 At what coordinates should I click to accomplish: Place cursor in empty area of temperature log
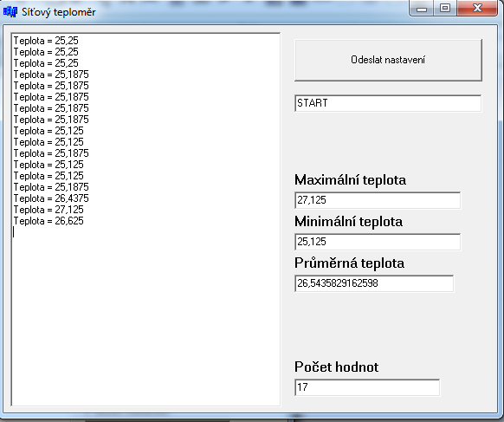(146, 315)
